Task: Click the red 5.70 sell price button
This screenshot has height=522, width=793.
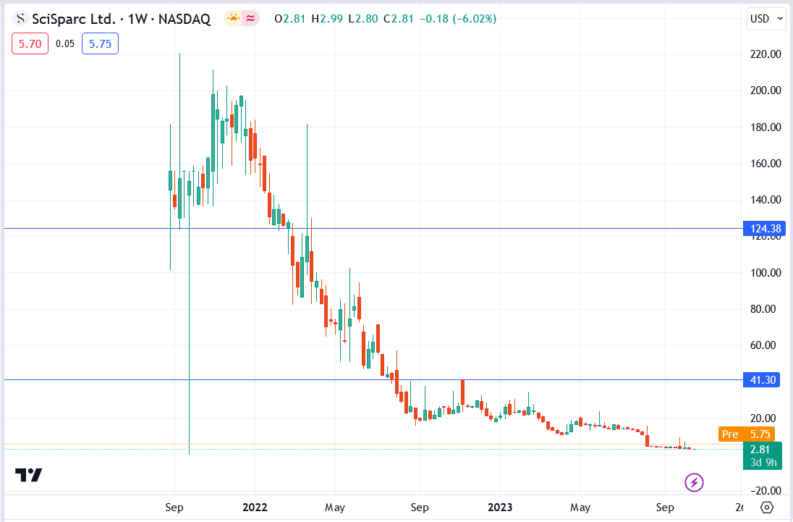Action: click(x=27, y=43)
